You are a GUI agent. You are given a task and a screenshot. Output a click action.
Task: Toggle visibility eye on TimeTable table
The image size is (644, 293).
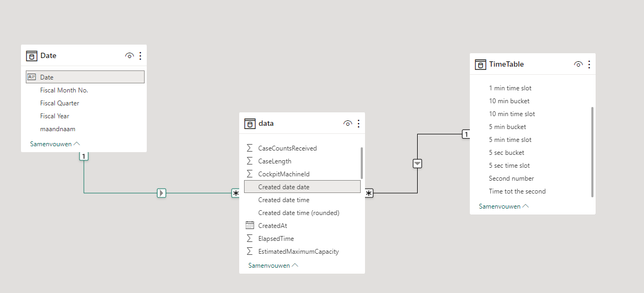(x=578, y=65)
